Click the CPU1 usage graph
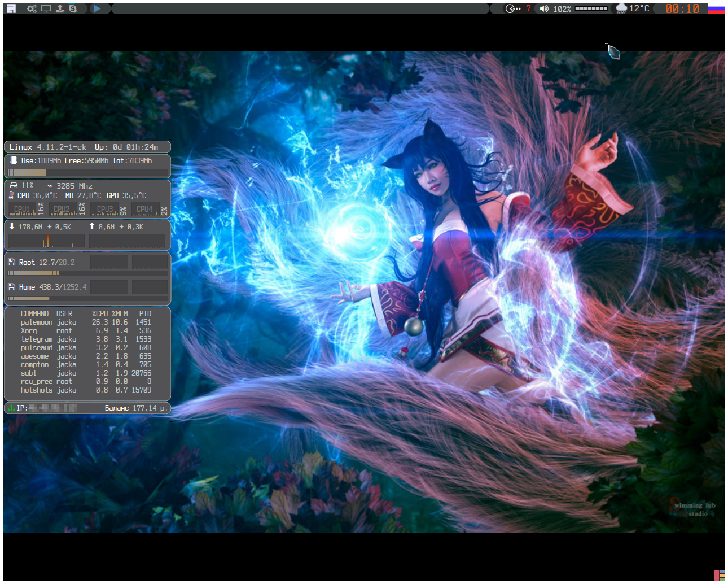 (22, 210)
